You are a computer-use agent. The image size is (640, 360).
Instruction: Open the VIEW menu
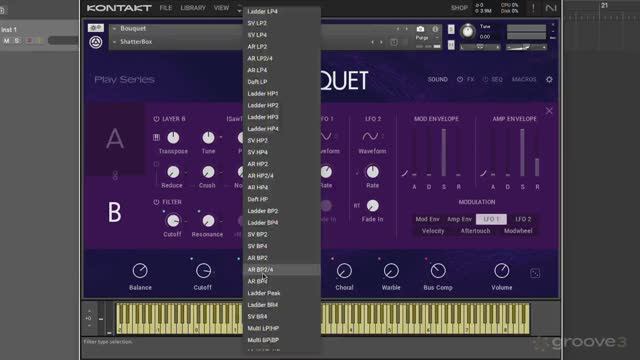point(221,8)
